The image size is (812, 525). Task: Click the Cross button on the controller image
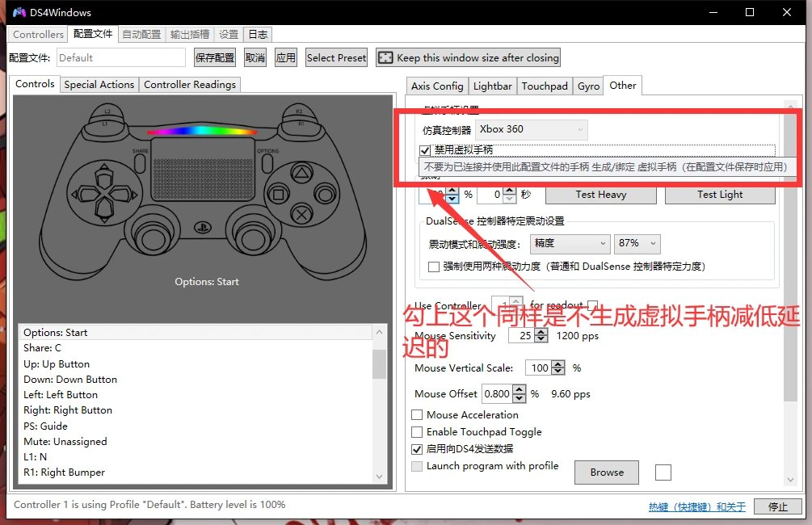pos(301,214)
